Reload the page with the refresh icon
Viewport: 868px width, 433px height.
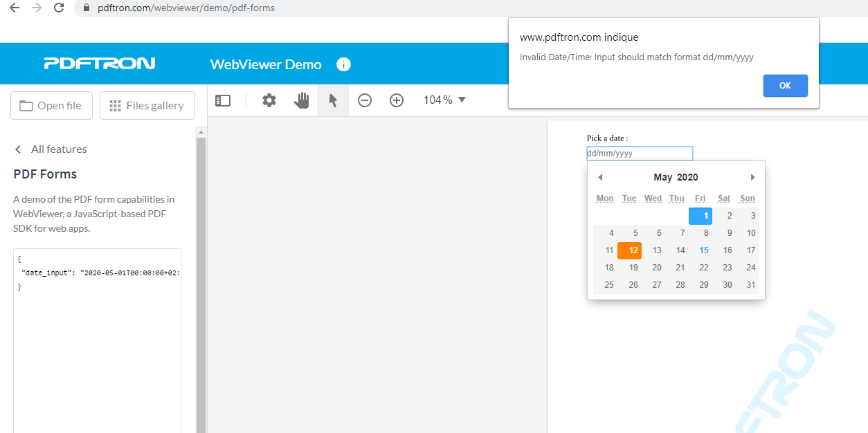tap(59, 8)
